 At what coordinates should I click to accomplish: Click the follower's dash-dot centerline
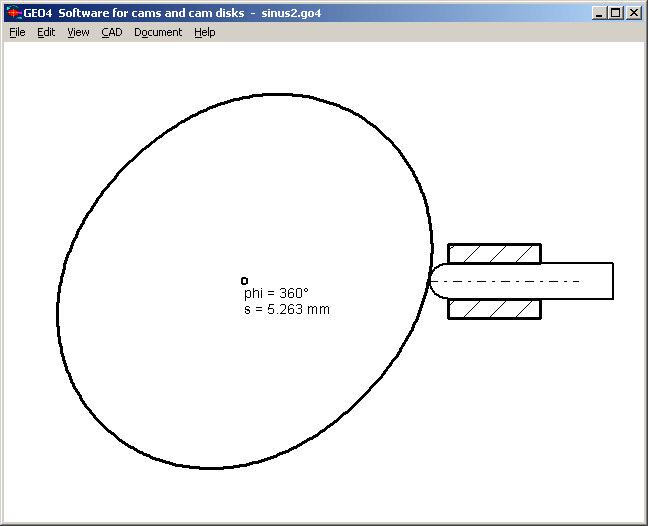coord(520,281)
